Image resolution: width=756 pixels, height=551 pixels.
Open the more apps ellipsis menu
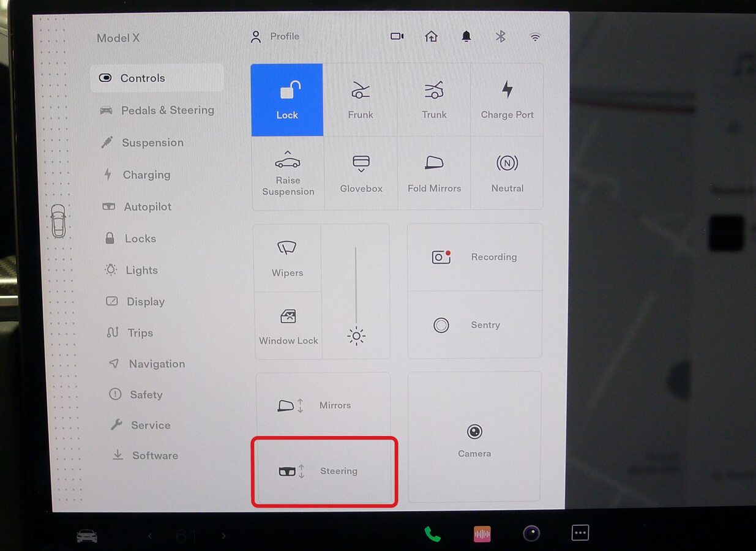580,533
